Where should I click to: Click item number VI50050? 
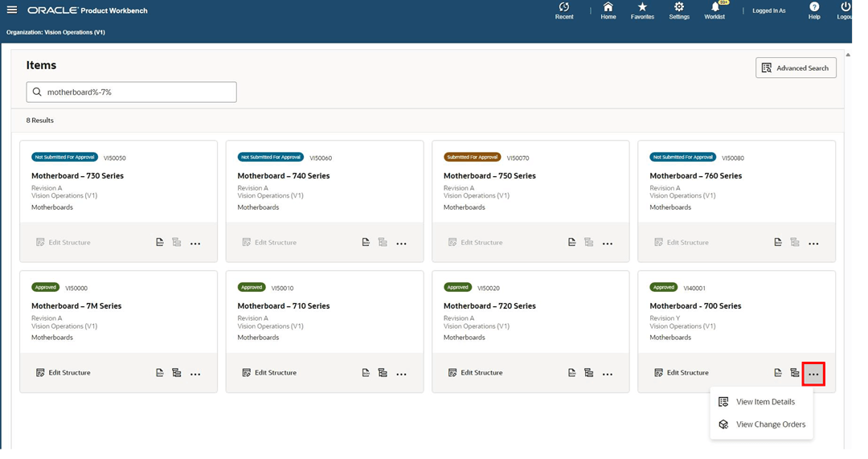coord(115,158)
